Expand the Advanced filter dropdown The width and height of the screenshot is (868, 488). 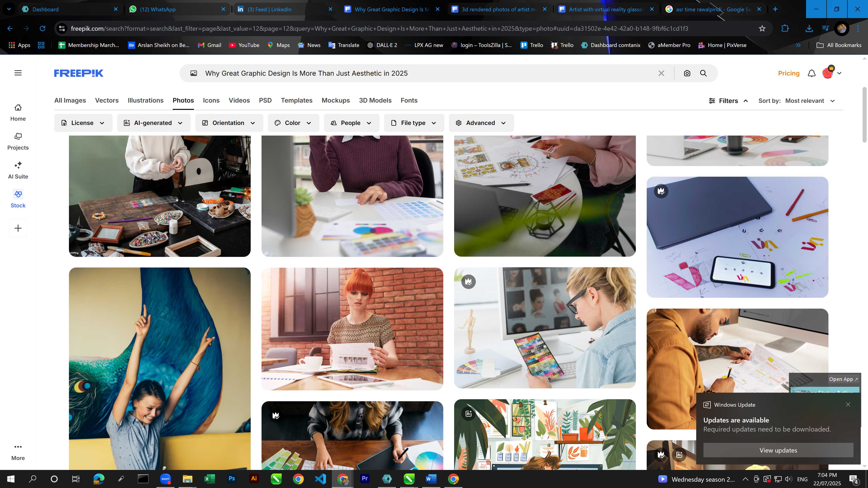(481, 123)
